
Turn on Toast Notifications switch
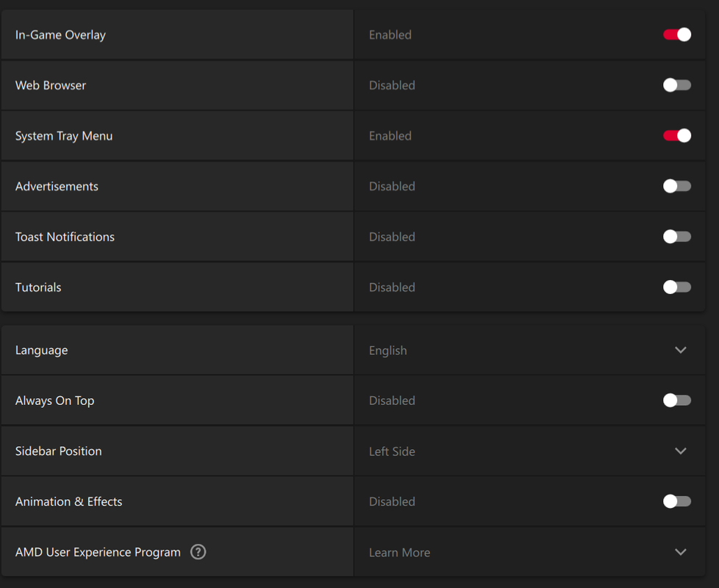click(x=677, y=237)
